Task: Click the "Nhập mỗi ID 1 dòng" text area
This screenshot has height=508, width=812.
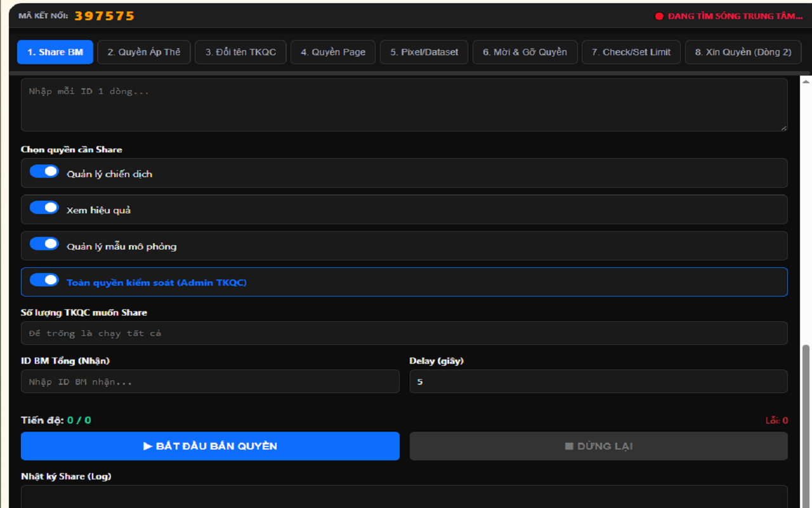Action: tap(404, 105)
